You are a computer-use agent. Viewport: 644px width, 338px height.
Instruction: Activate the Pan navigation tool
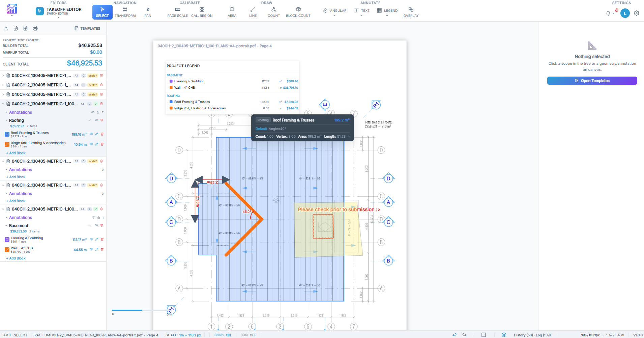click(148, 12)
